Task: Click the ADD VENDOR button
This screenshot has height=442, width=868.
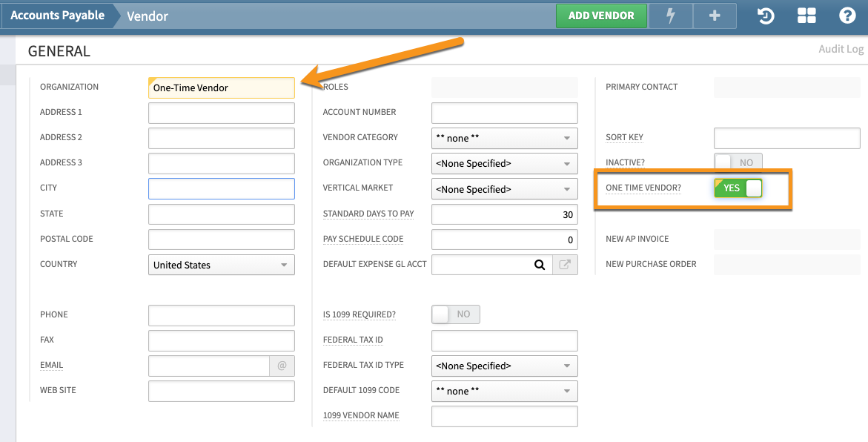Action: pos(601,16)
